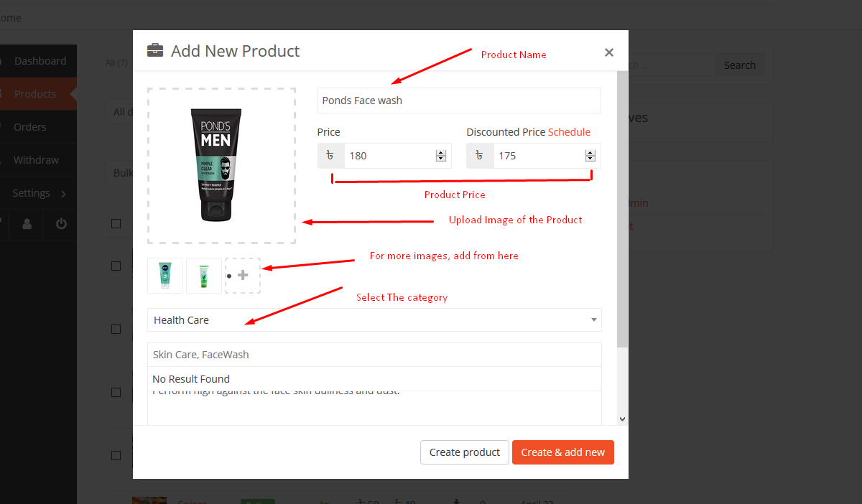Screen dimensions: 862x504
Task: Click the "Discounted Price" field label
Action: (x=506, y=132)
